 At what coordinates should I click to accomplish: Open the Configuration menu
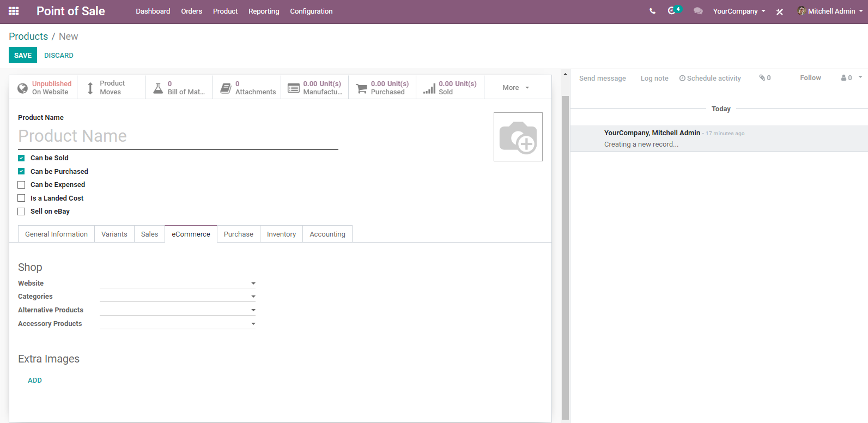[x=311, y=11]
